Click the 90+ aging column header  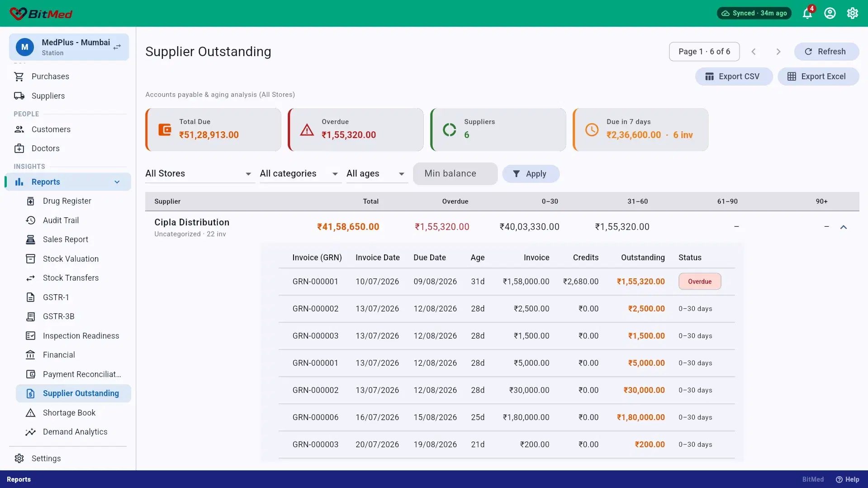[822, 201]
